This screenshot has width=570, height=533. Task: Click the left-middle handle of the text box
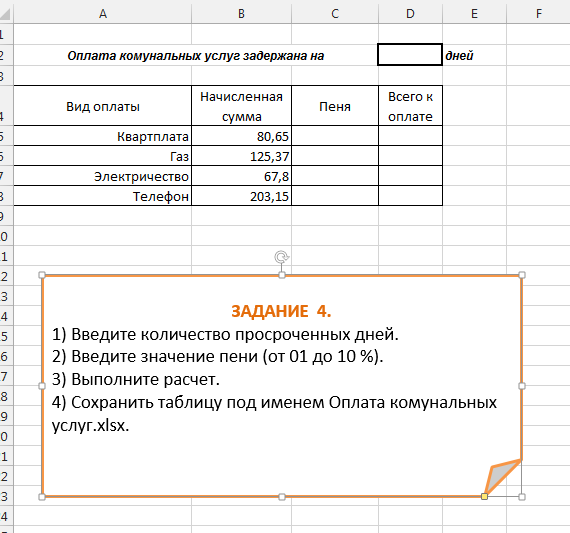tap(42, 386)
